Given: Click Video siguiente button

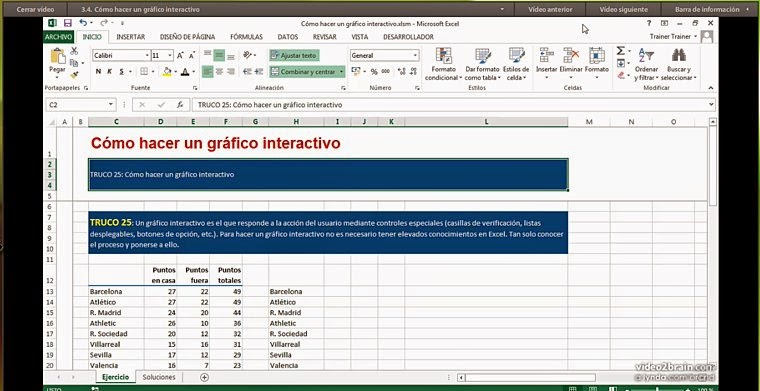Looking at the screenshot, I should pyautogui.click(x=623, y=9).
